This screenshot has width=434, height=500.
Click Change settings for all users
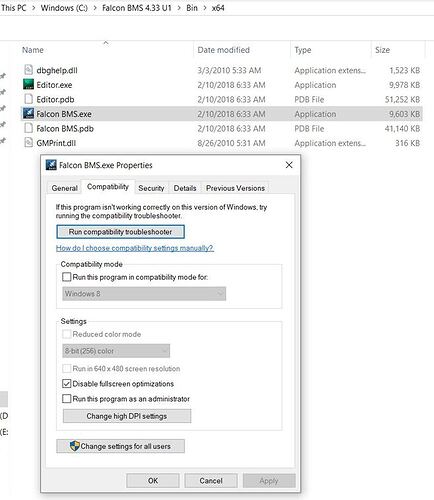point(120,446)
